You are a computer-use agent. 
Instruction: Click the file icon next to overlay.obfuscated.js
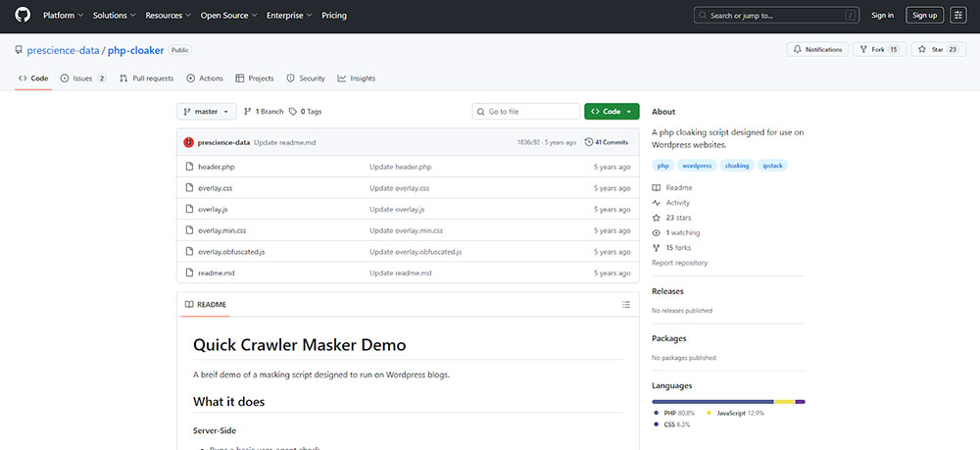189,252
